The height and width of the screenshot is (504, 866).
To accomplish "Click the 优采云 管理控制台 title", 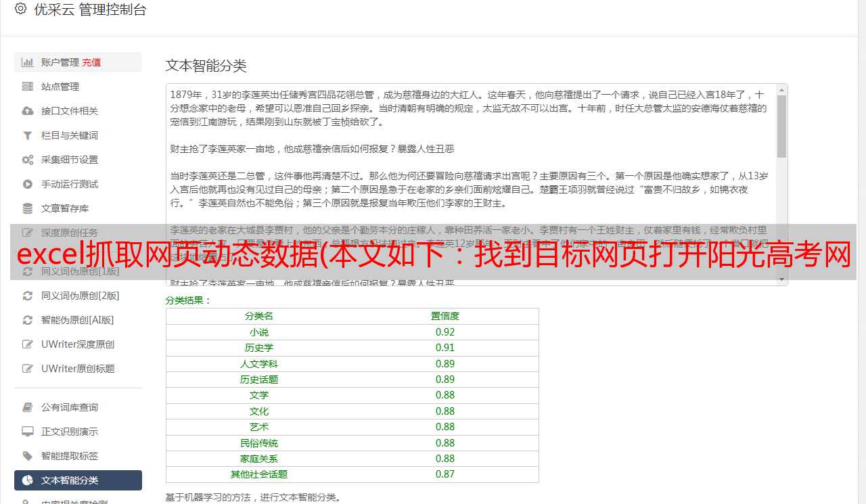I will [90, 9].
